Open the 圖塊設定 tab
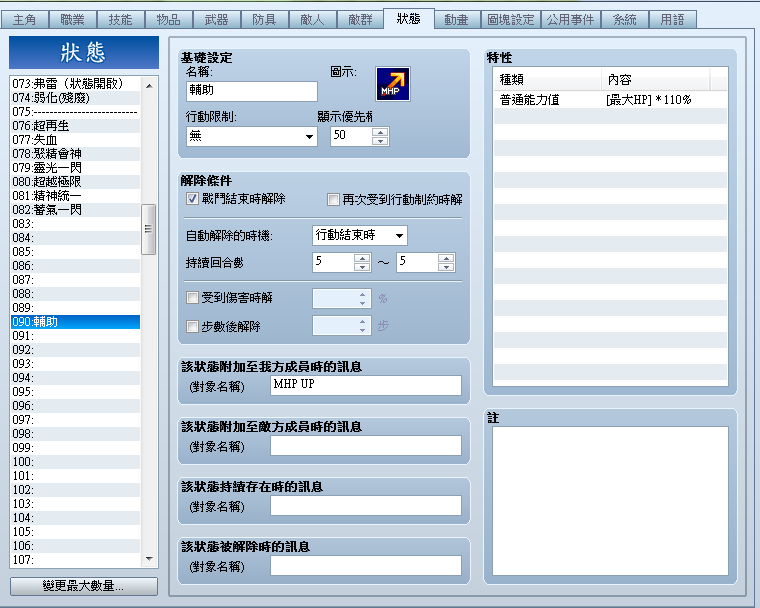 pyautogui.click(x=510, y=20)
